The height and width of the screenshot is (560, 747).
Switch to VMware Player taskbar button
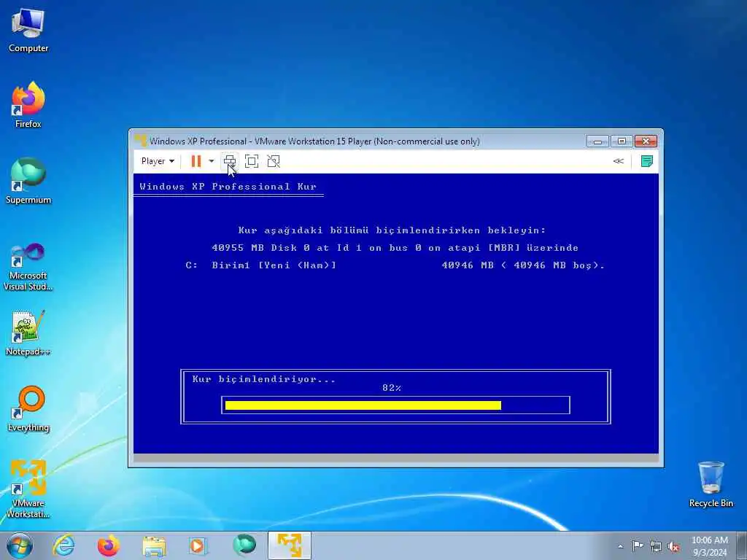pos(289,545)
